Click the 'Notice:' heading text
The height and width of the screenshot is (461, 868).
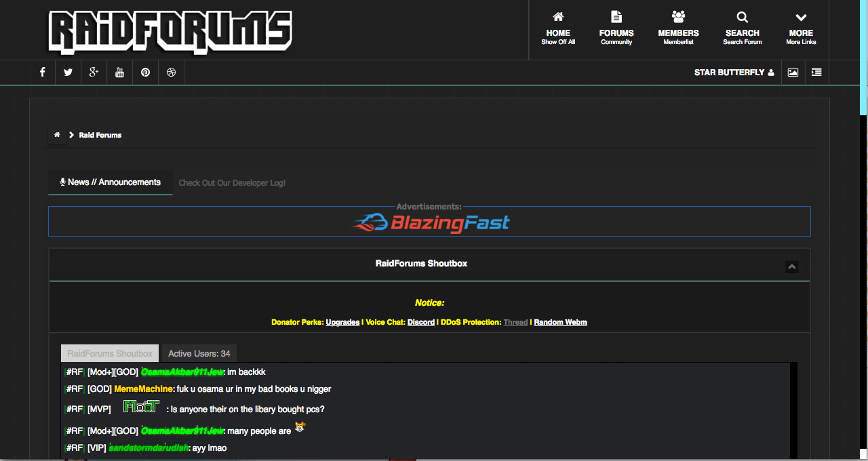coord(429,303)
